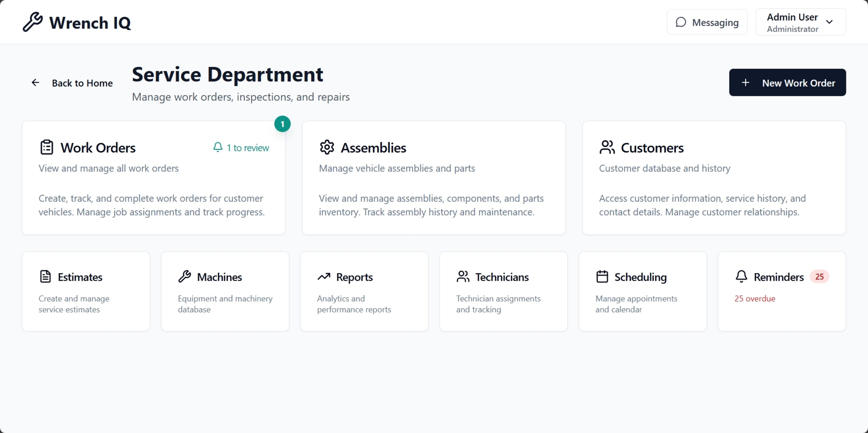Click 'Technician assignments and tracking' text
The height and width of the screenshot is (433, 868).
pyautogui.click(x=498, y=304)
